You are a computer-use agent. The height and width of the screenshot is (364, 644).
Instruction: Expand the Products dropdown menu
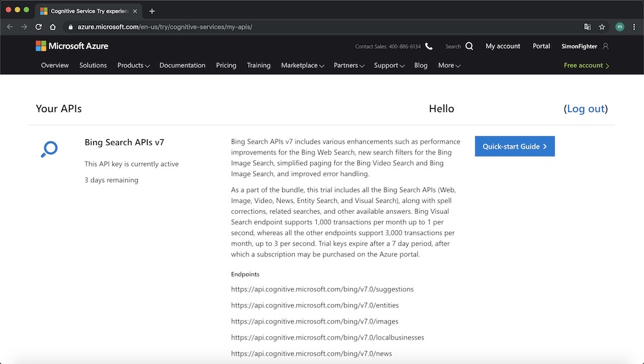133,66
